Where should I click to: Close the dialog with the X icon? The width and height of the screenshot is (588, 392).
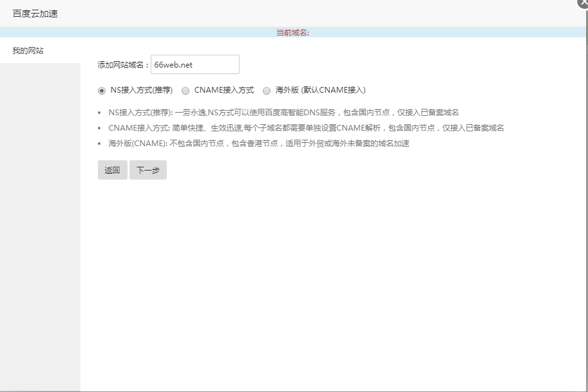583,1
